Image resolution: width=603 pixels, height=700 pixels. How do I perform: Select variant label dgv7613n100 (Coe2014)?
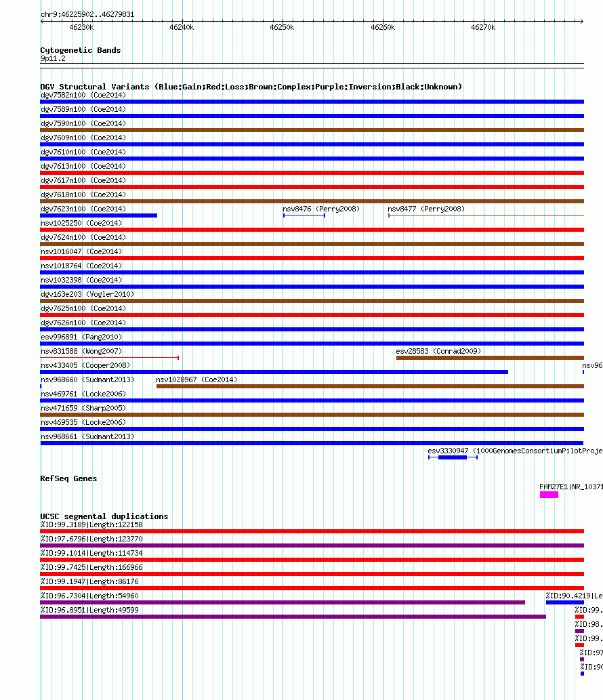tap(83, 166)
